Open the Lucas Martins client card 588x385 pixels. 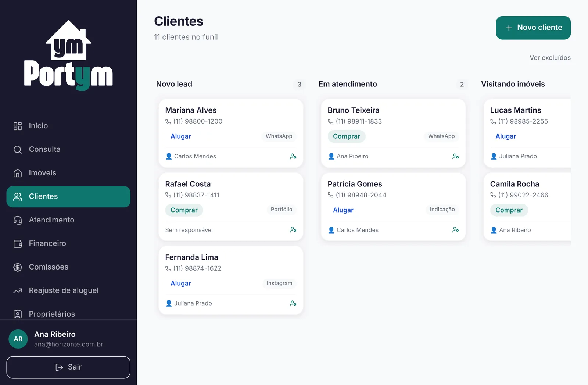[527, 133]
